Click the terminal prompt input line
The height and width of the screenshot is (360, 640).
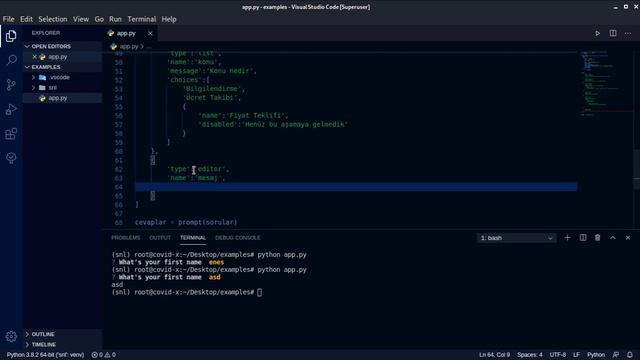click(187, 292)
